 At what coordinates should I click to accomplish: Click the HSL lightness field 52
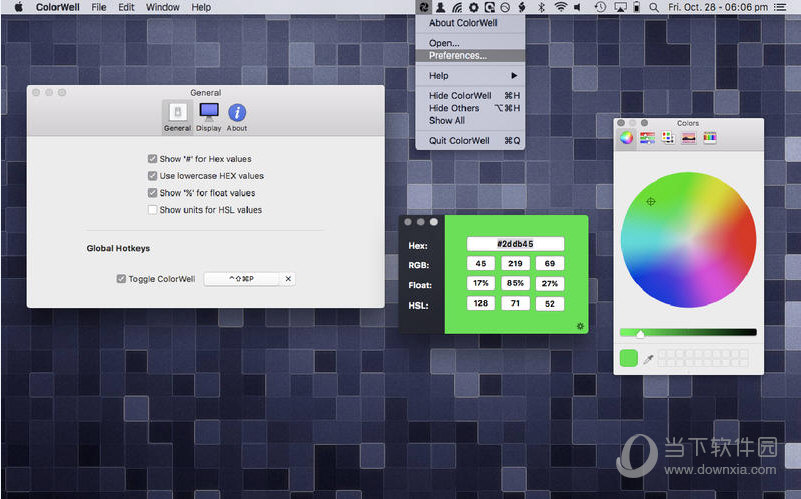[x=550, y=304]
